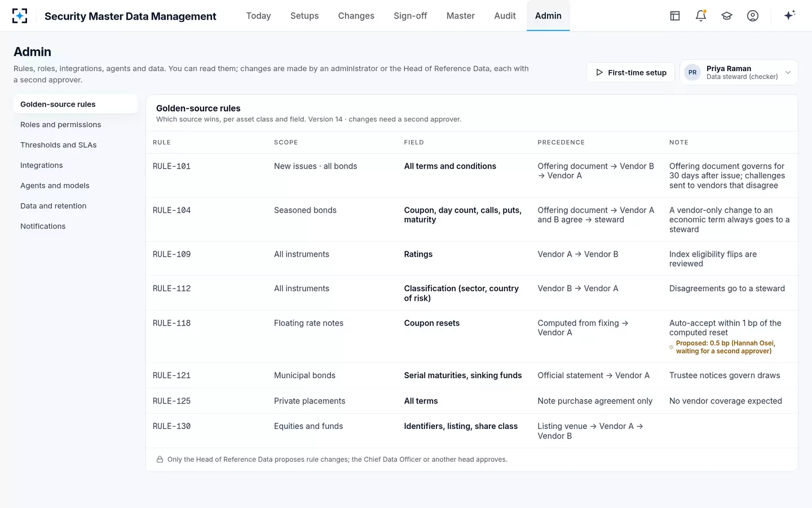Click the Municipal bonds scope cell
The width and height of the screenshot is (812, 508).
304,376
